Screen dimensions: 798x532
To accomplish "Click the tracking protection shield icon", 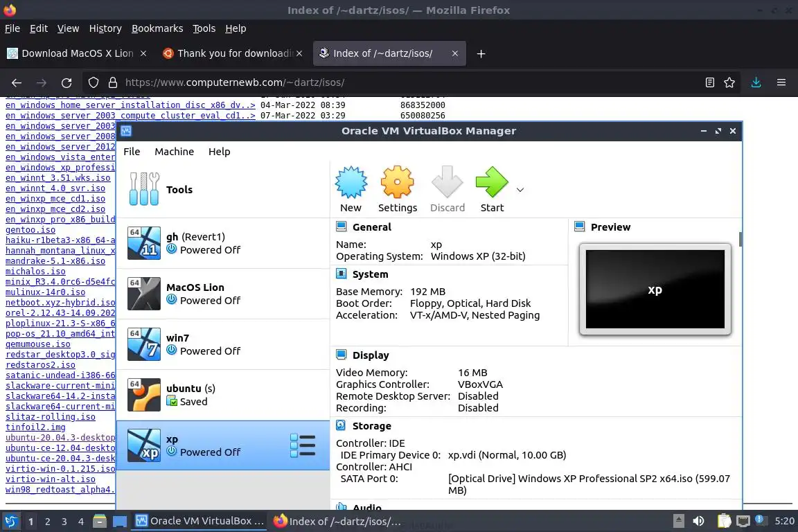I will point(93,82).
